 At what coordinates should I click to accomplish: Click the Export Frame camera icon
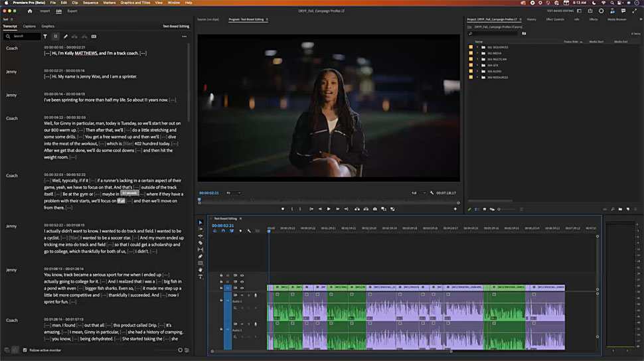[x=375, y=209]
